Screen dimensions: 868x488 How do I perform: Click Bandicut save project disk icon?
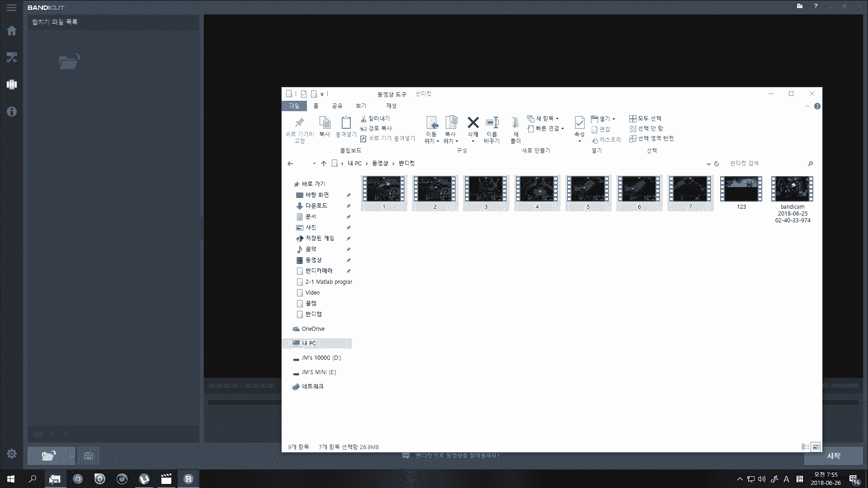[89, 456]
